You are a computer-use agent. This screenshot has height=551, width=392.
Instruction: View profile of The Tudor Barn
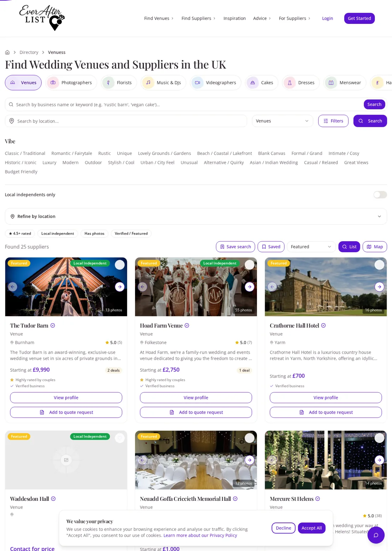66,397
